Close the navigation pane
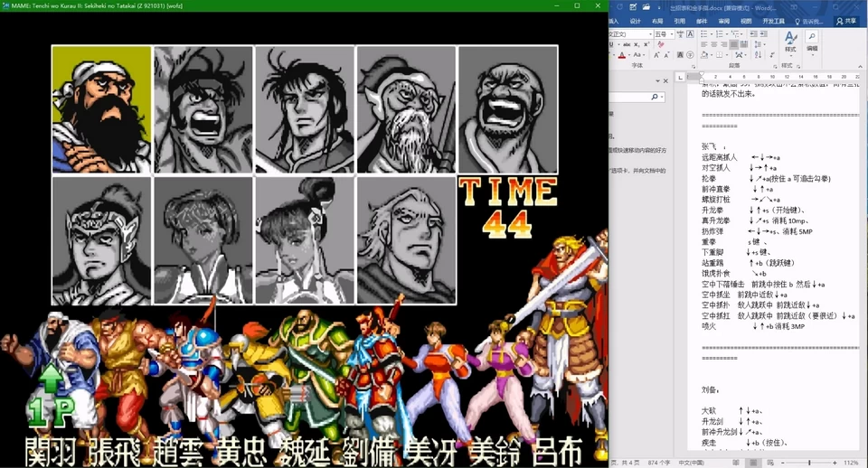This screenshot has height=468, width=868. [666, 81]
